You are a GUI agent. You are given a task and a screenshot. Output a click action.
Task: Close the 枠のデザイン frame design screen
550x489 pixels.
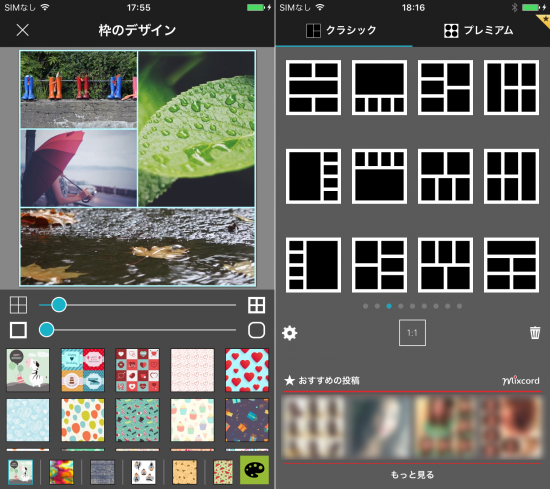coord(22,30)
